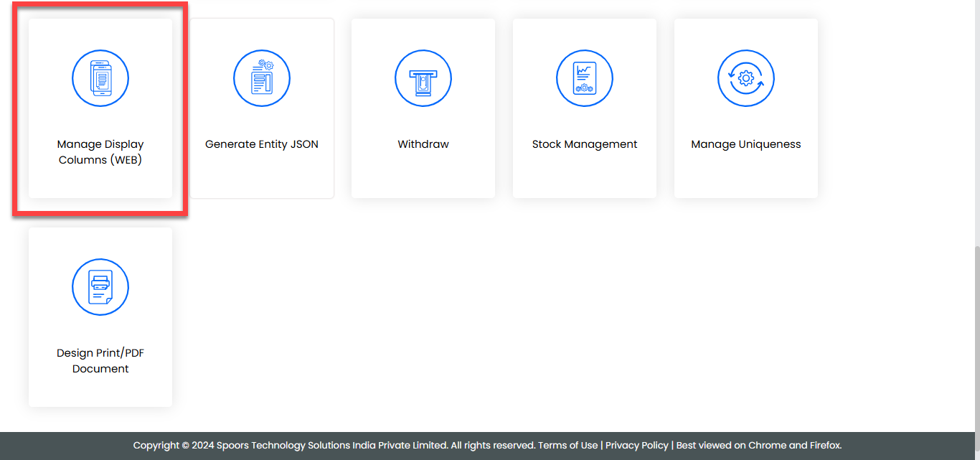Click the scrollbar track above the thumb
This screenshot has height=460, width=980.
976,122
